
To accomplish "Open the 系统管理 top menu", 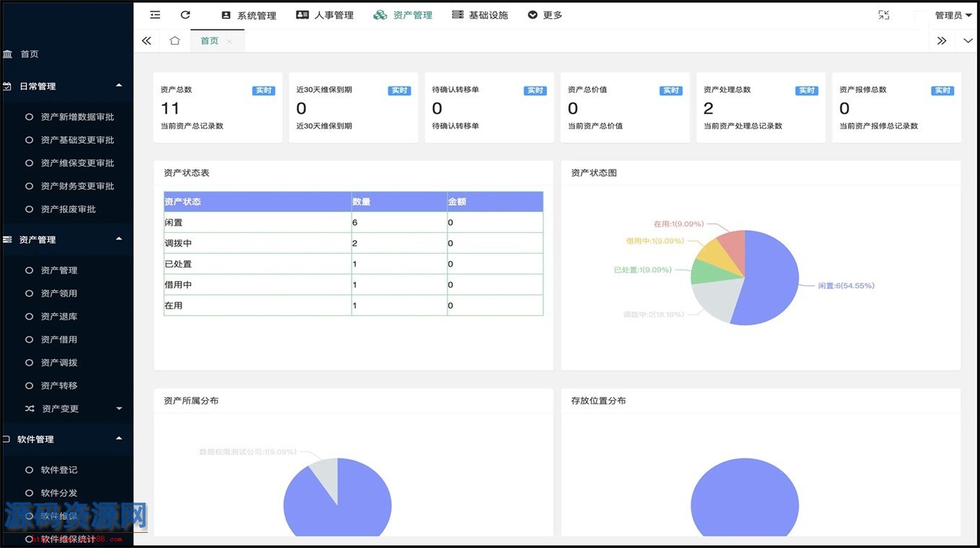I will click(x=249, y=15).
